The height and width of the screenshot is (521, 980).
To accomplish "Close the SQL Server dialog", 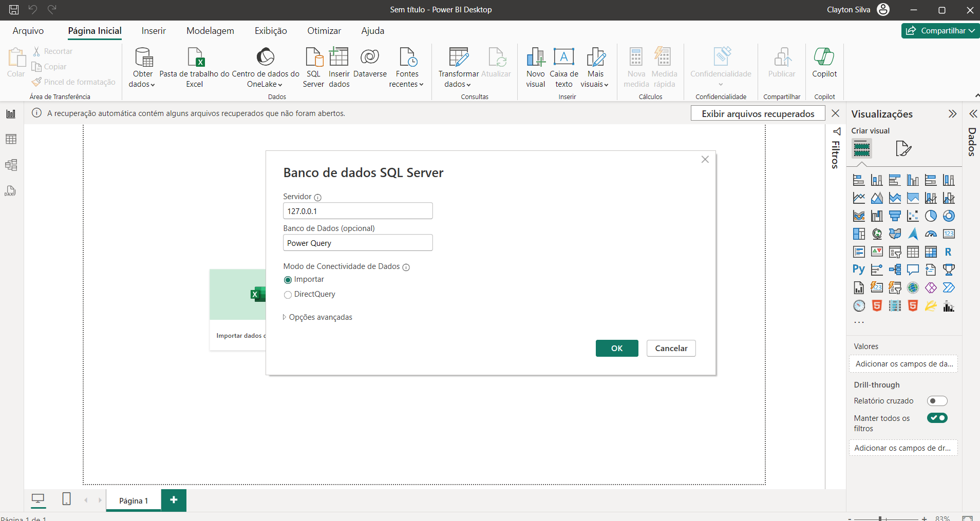I will pos(705,160).
